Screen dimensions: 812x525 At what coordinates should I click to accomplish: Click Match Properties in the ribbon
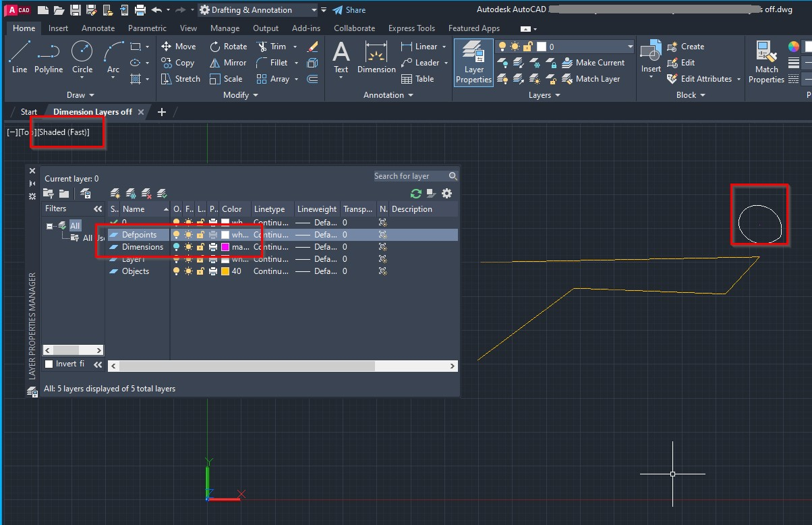tap(766, 62)
